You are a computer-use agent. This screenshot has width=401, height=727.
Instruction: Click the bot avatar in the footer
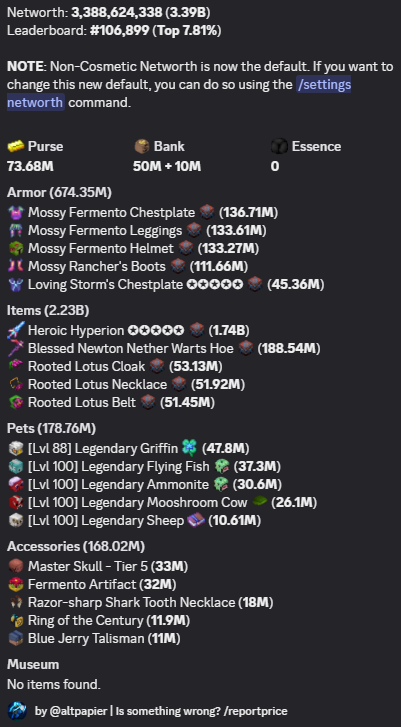(x=17, y=711)
